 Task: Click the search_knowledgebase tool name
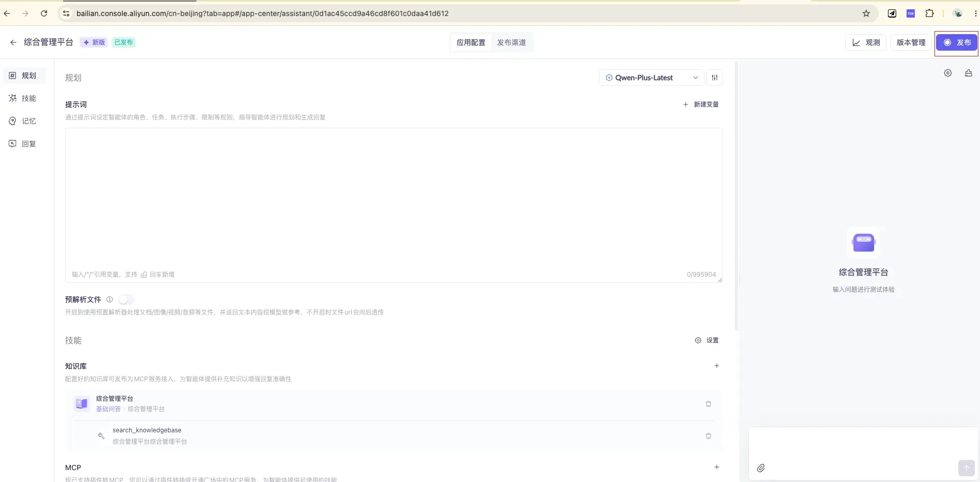tap(147, 430)
